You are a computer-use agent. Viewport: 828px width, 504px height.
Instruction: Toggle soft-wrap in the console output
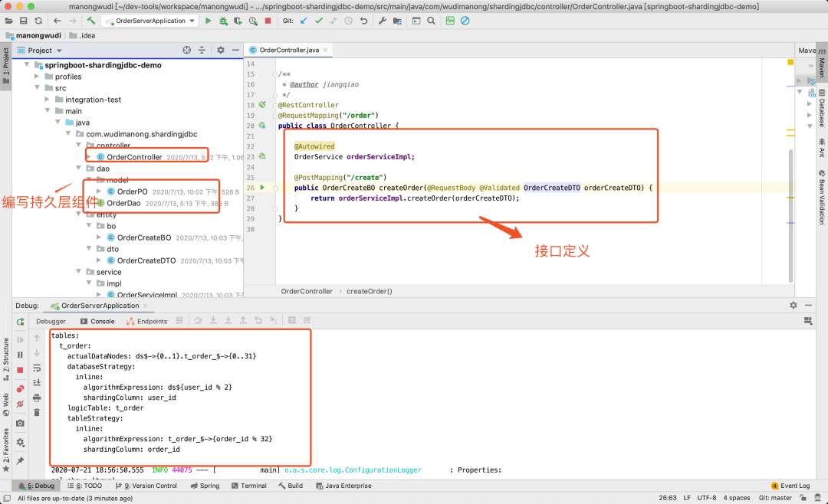point(37,368)
